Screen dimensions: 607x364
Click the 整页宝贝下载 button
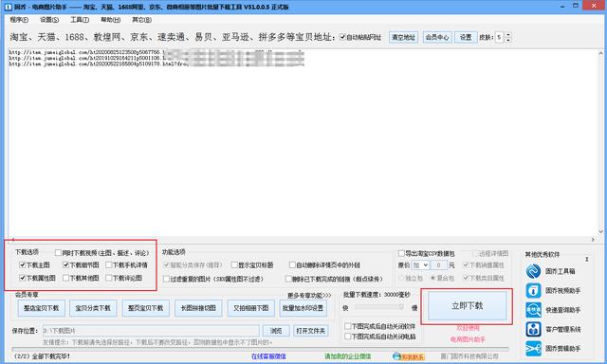[145, 308]
